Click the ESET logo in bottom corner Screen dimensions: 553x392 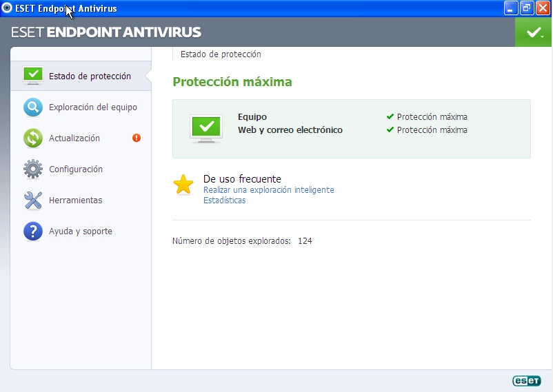527,381
